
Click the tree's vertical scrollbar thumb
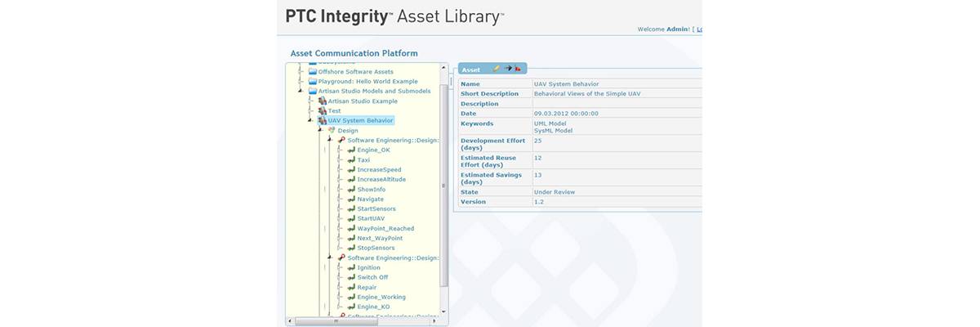[x=444, y=184]
